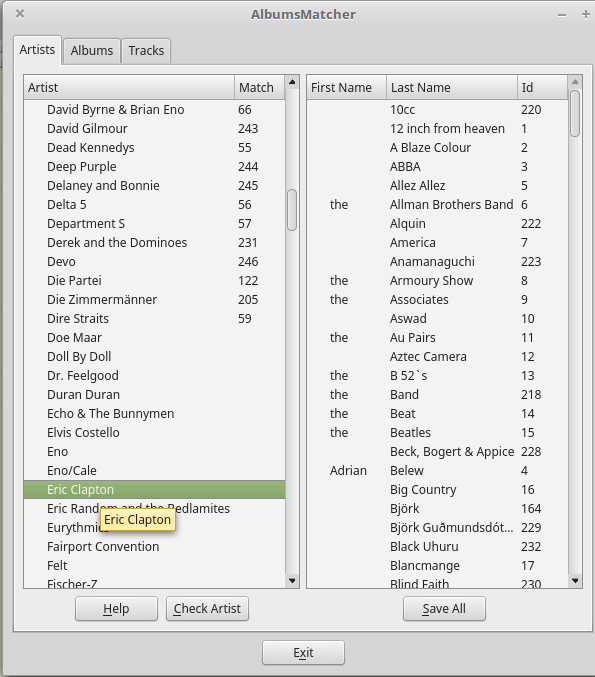The image size is (595, 677).
Task: Select Doll By Doll artist row
Action: tap(155, 357)
